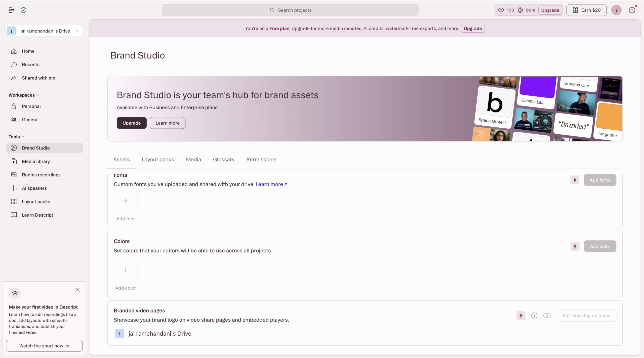Open Layout packs in the sidebar
644x358 pixels.
[x=44, y=201]
